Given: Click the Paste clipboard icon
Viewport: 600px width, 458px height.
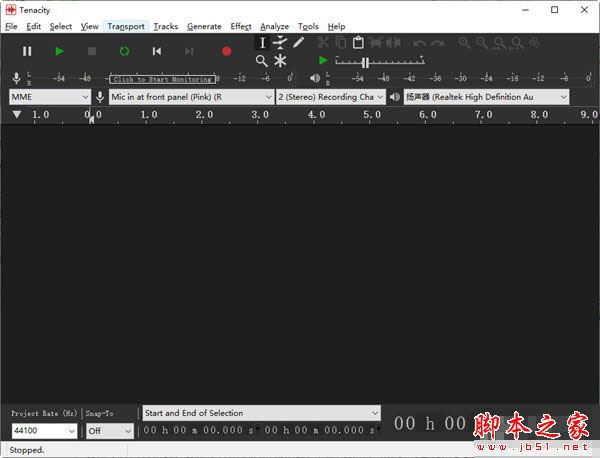Looking at the screenshot, I should 358,42.
